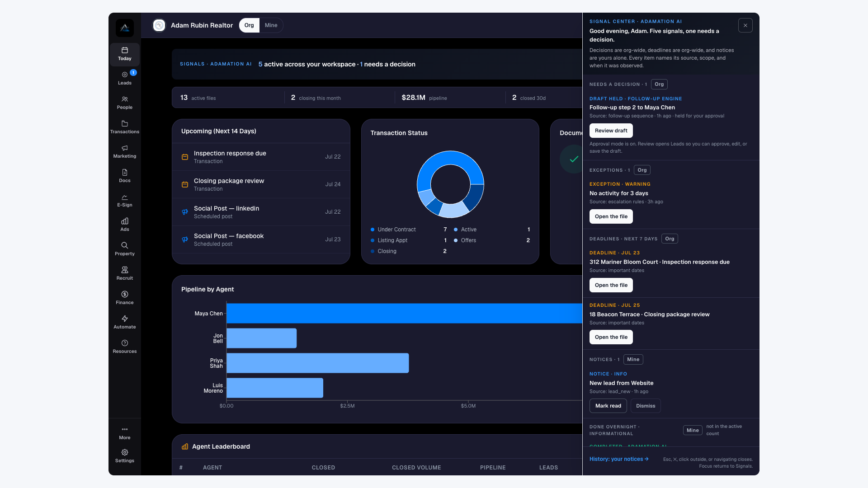Select the E-Sign icon in sidebar
This screenshot has height=488, width=868.
click(124, 197)
